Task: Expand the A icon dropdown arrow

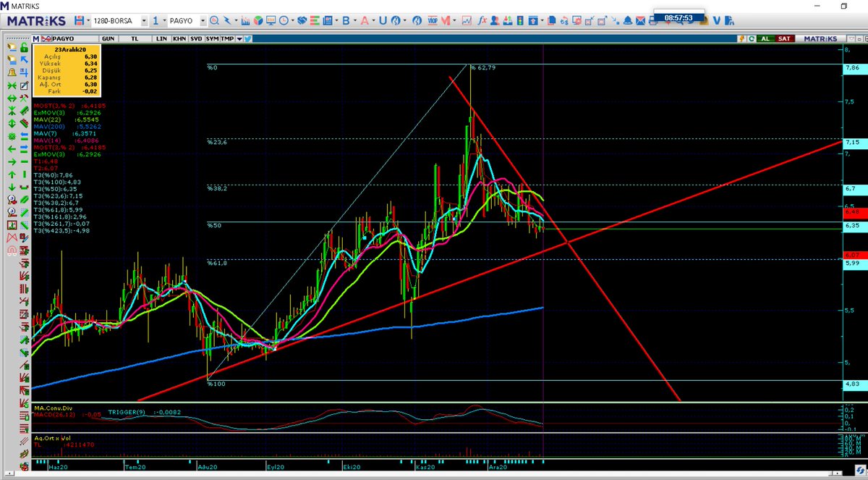Action: 373,20
